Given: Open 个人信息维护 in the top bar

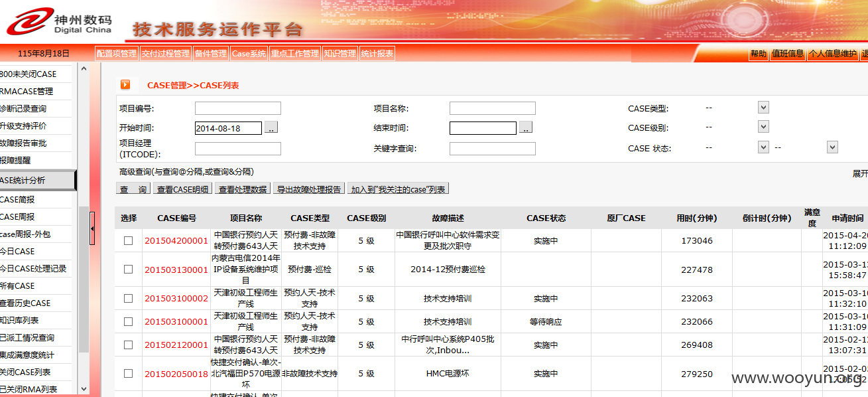Looking at the screenshot, I should (x=833, y=54).
